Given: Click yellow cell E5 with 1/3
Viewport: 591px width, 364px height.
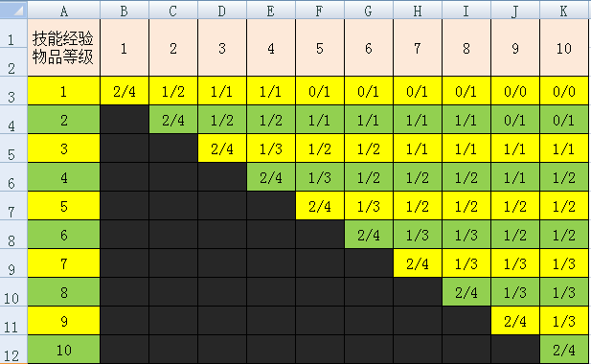Looking at the screenshot, I should point(271,148).
